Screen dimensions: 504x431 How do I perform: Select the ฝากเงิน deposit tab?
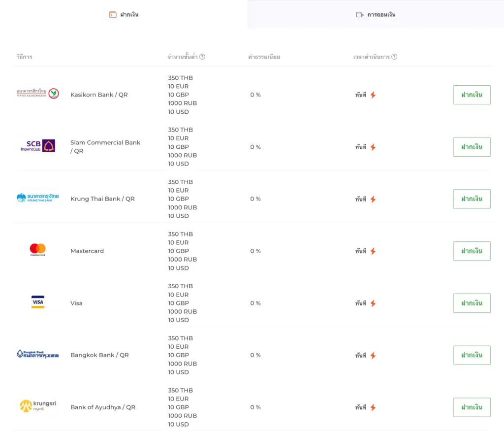[x=124, y=14]
